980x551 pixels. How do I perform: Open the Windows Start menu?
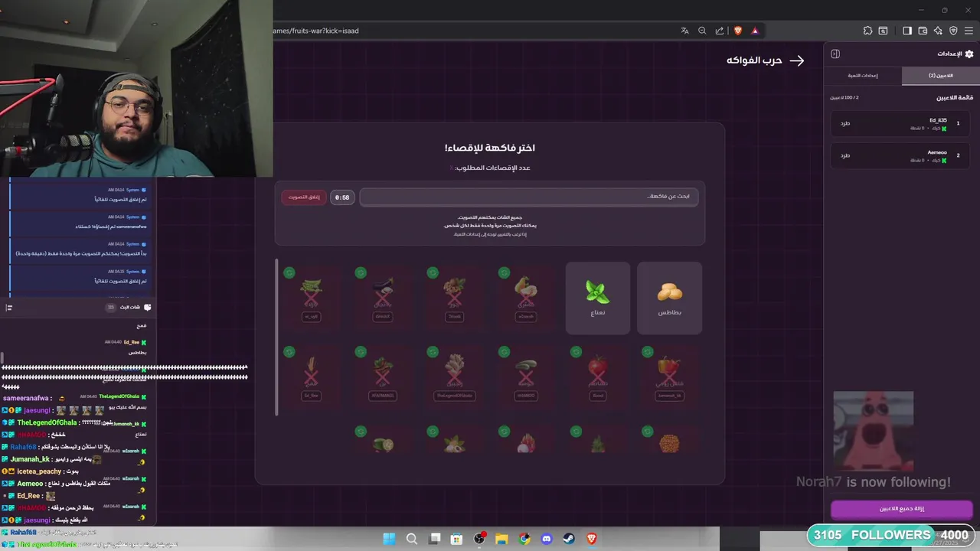pos(389,539)
